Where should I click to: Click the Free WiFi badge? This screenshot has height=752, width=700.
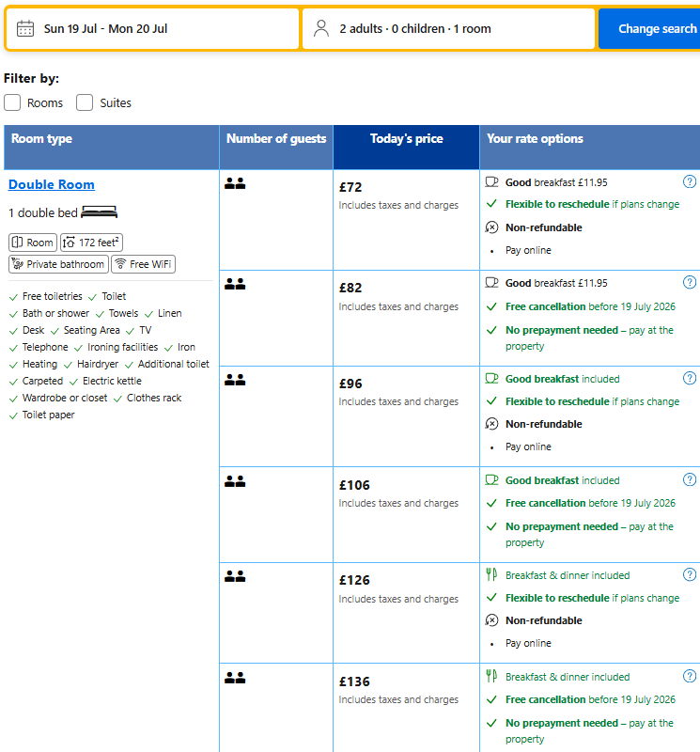click(144, 264)
